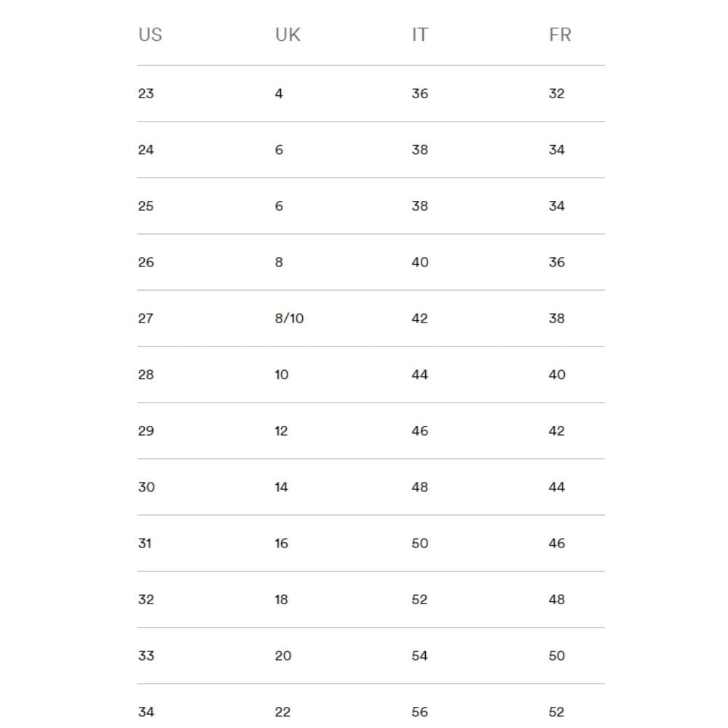Click FR size 32 in the US 23 row
This screenshot has height=728, width=728.
pos(556,93)
